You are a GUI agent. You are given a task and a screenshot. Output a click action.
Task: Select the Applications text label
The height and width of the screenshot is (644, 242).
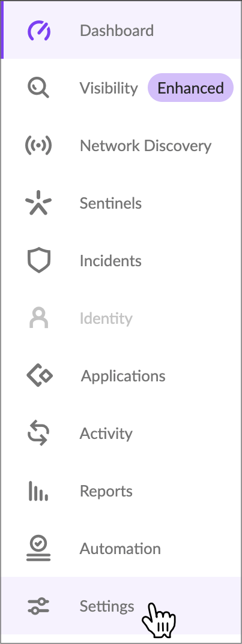click(123, 376)
